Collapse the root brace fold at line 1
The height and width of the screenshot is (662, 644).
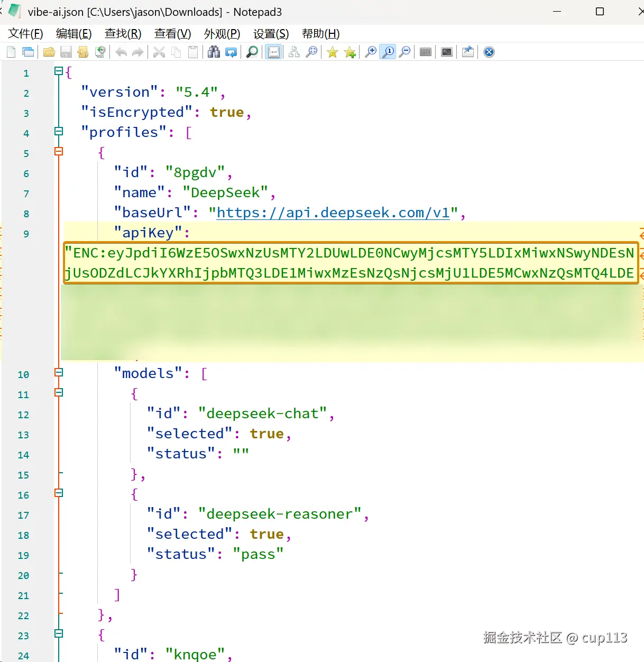(59, 71)
